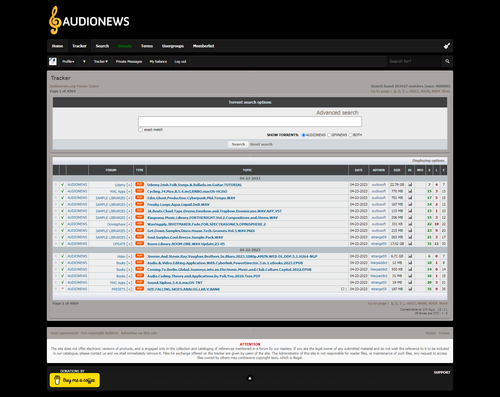Open the Usergroups menu item
Image resolution: width=500 pixels, height=397 pixels.
point(173,46)
